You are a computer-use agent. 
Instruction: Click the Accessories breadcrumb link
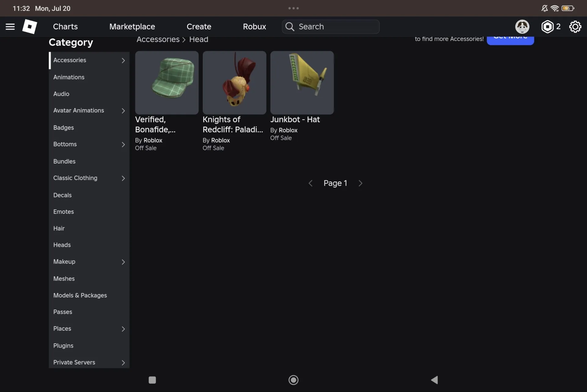coord(158,39)
